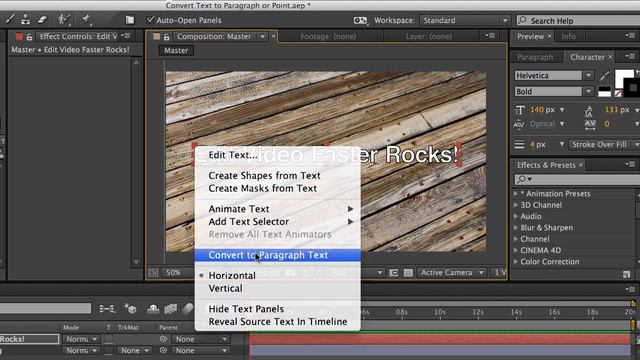Switch to the Preview tab
Image resolution: width=640 pixels, height=360 pixels.
tap(530, 36)
